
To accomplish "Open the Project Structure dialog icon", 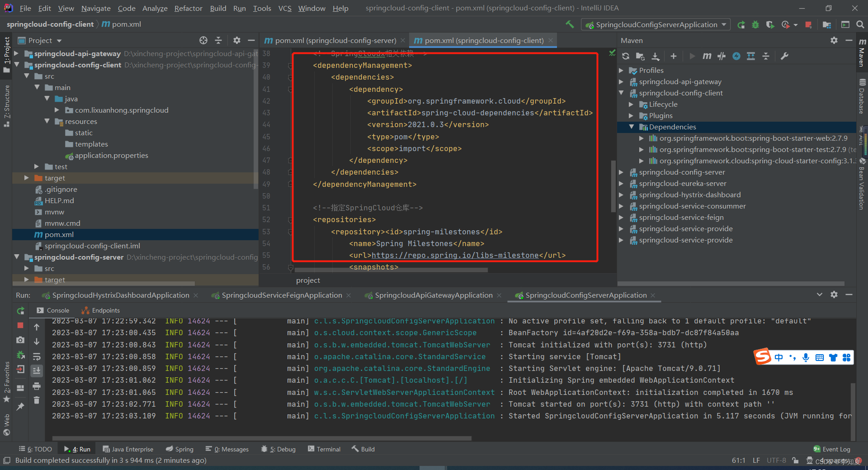I will [827, 24].
